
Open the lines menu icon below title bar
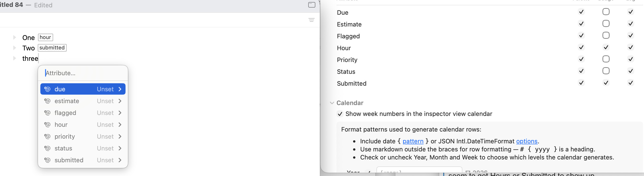tap(312, 20)
